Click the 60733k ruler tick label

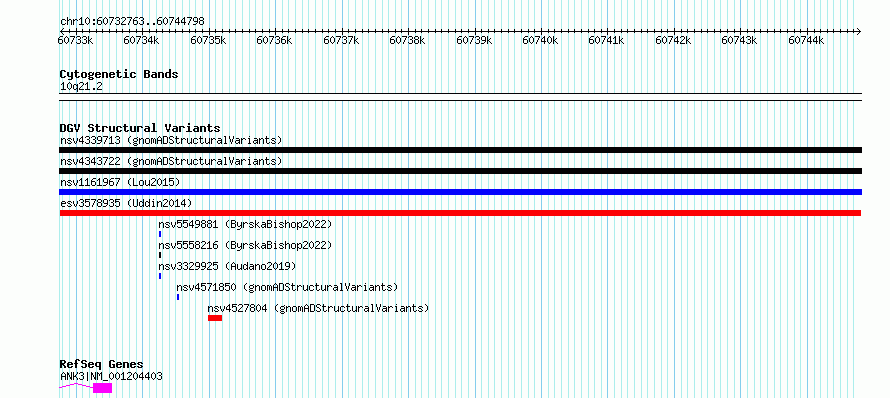tap(75, 40)
